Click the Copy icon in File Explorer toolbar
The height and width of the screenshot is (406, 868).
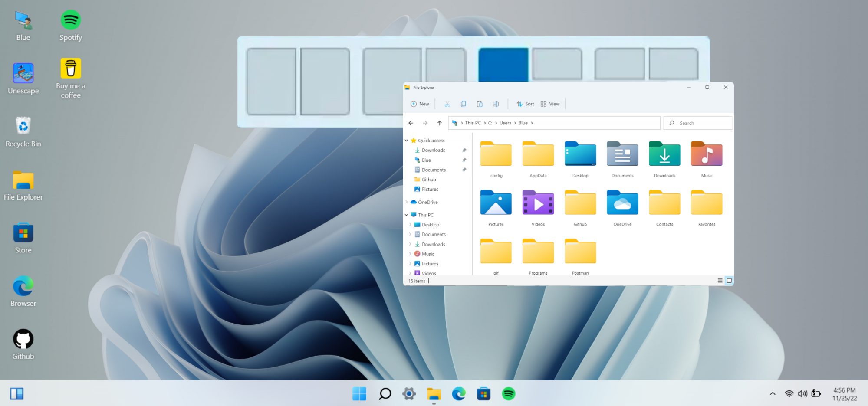coord(463,104)
